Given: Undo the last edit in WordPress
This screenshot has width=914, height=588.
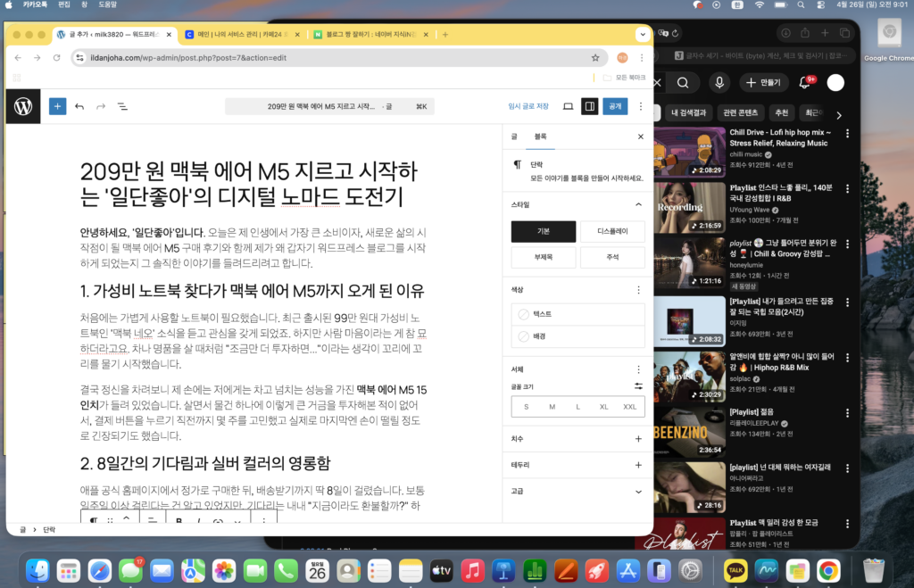Looking at the screenshot, I should [x=79, y=106].
